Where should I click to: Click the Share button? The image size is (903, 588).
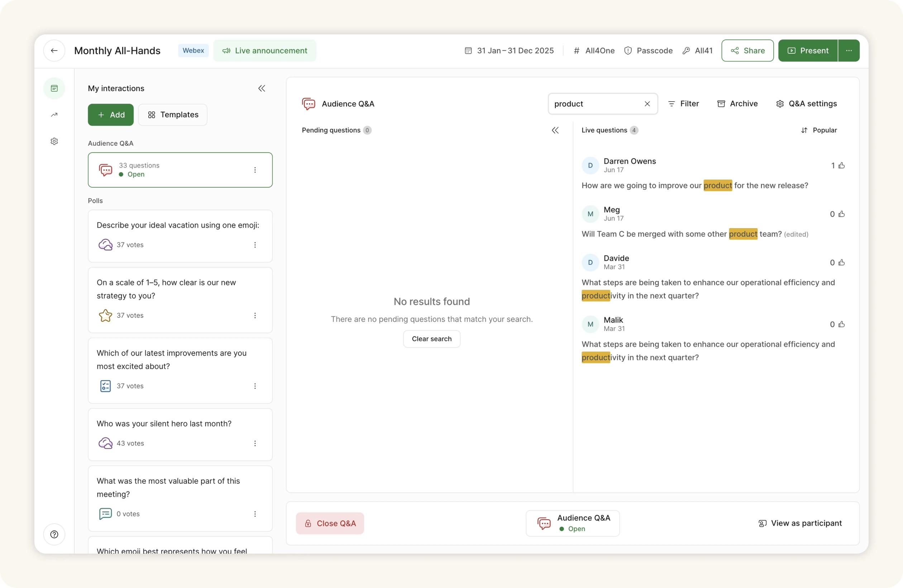[747, 50]
